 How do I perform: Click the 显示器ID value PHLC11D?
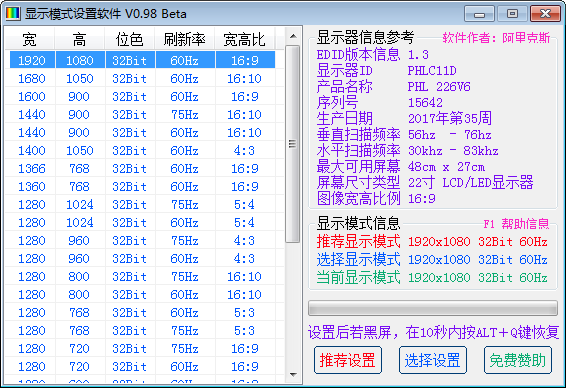[x=432, y=71]
